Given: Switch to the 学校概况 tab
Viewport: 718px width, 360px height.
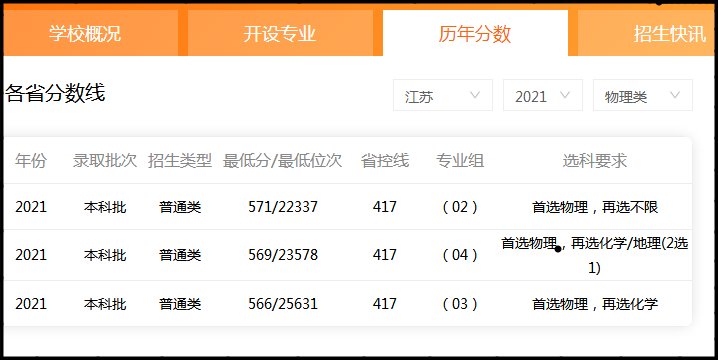Looking at the screenshot, I should pos(91,33).
